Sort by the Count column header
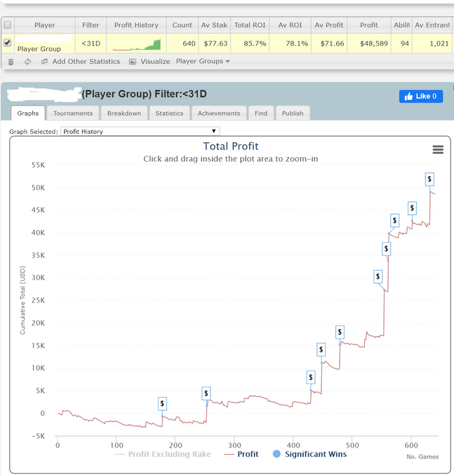 (182, 25)
